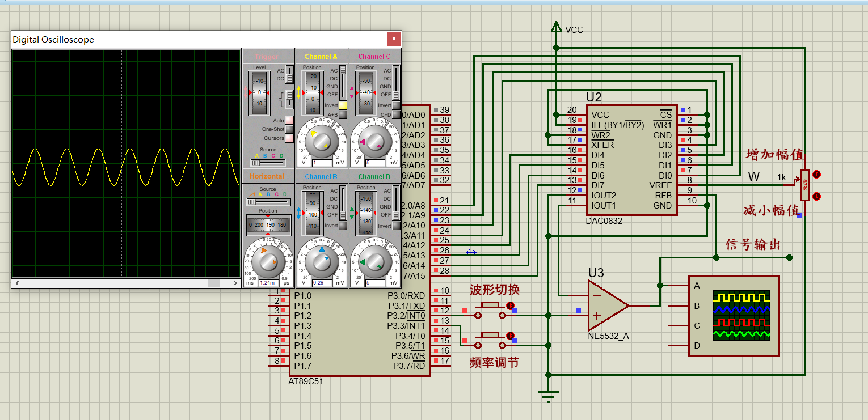This screenshot has height=420, width=868.
Task: Click the Channel A position arrow marker
Action: coord(299,92)
